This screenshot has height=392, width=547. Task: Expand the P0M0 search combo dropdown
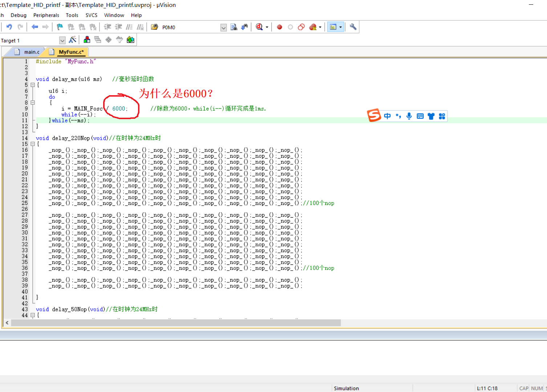(x=224, y=28)
